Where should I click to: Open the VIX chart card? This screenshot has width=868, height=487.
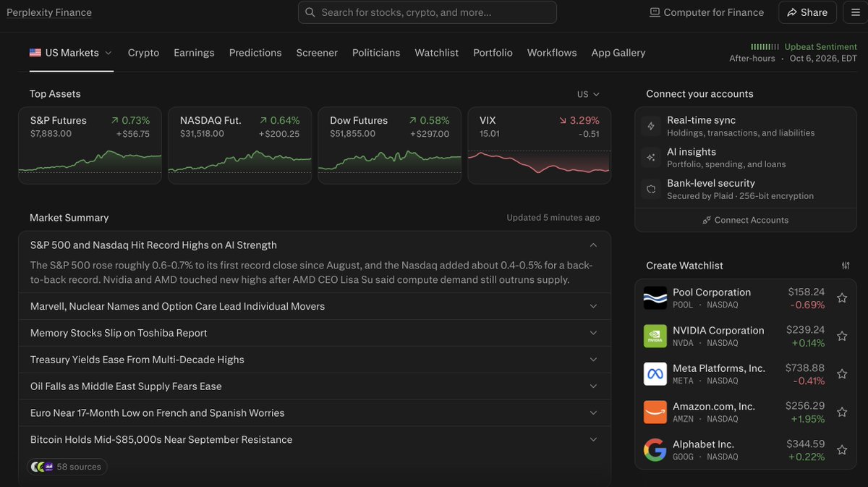pyautogui.click(x=540, y=145)
